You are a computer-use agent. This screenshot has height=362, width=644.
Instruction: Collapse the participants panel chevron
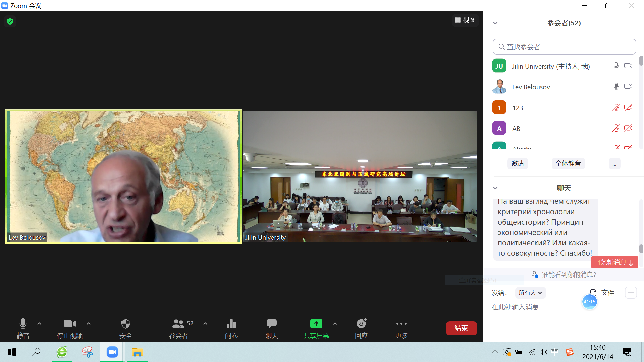click(x=495, y=23)
